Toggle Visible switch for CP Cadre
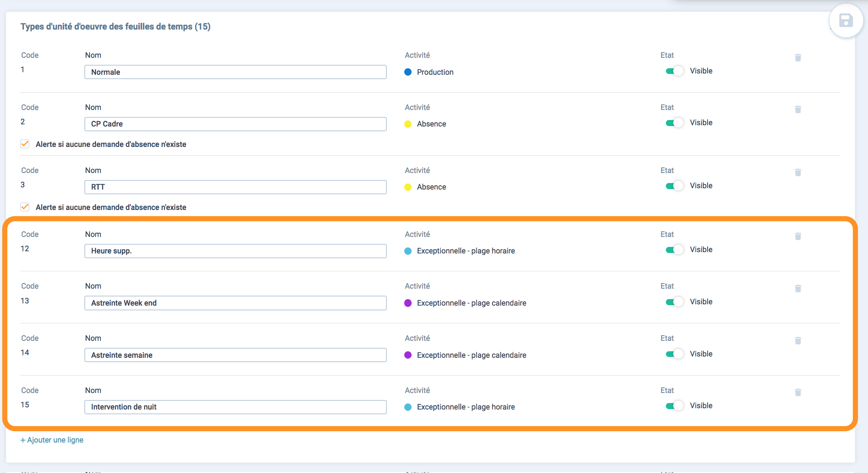 pos(675,123)
